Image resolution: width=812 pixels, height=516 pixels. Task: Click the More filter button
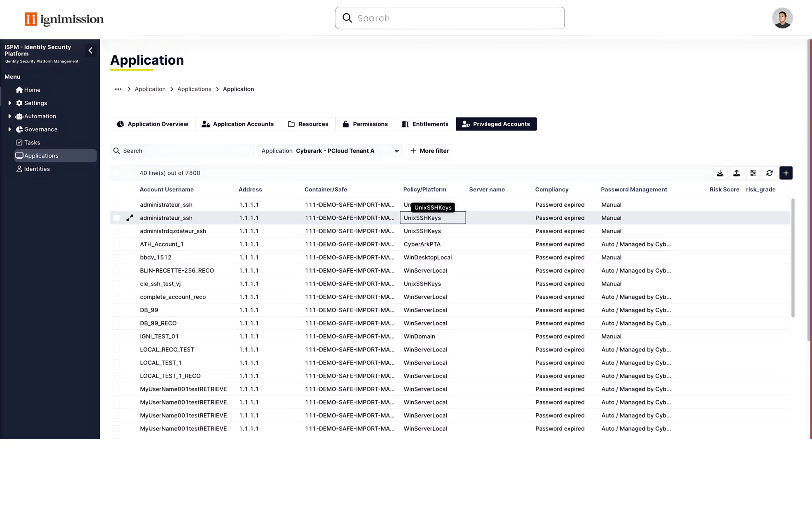click(429, 151)
